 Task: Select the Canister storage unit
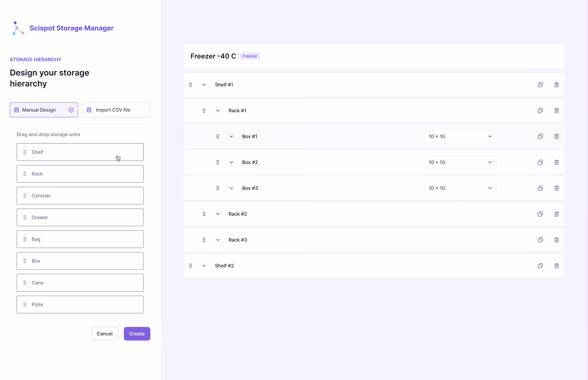tap(80, 195)
